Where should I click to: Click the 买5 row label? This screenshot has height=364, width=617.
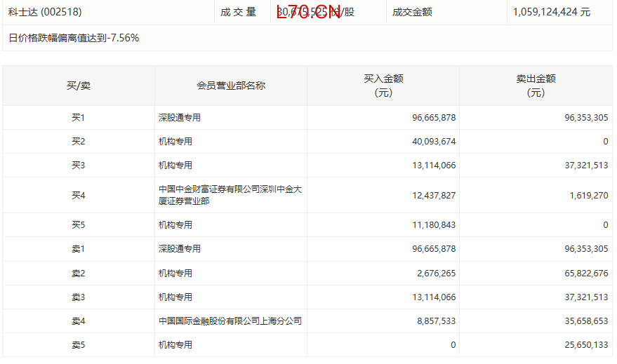click(79, 225)
